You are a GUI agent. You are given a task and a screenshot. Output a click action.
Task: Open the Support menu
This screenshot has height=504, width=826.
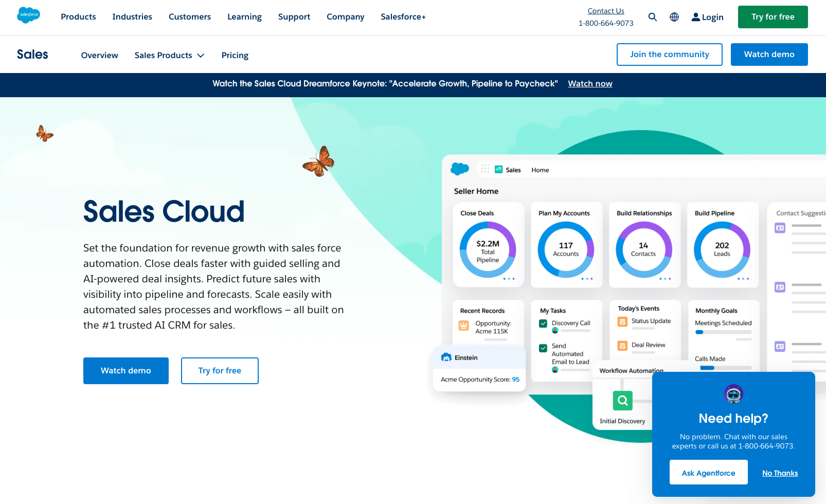click(x=294, y=17)
